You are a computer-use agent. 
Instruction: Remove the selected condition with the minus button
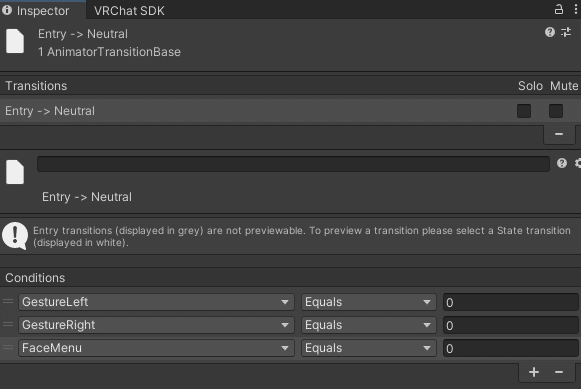point(559,372)
